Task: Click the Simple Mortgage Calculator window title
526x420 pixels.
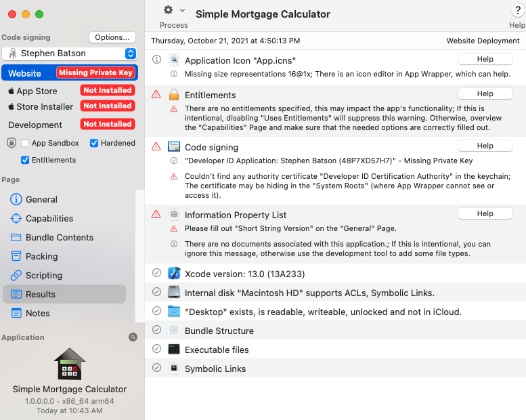Action: [x=263, y=14]
